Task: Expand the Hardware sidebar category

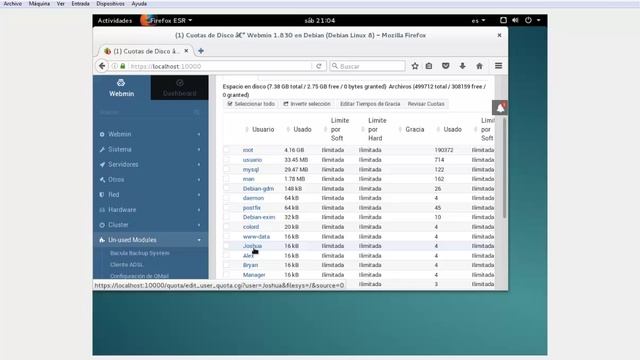Action: (x=151, y=210)
